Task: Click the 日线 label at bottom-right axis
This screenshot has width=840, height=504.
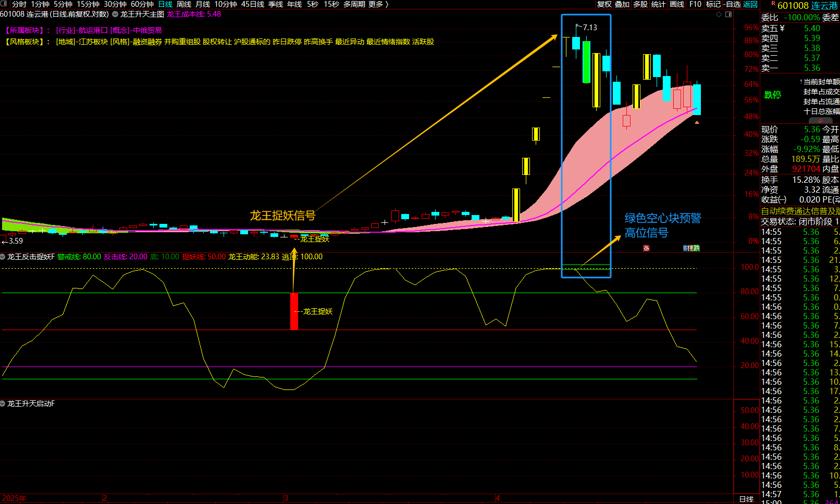Action: 747,499
